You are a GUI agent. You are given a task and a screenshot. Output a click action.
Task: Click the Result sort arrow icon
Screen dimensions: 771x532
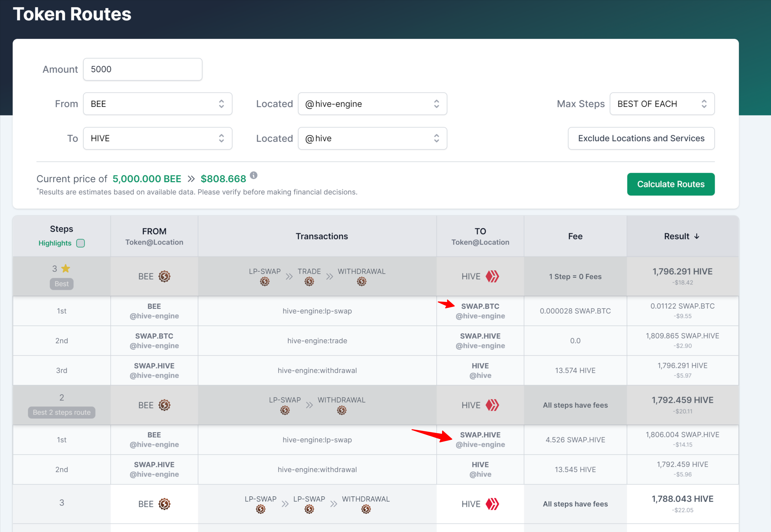(x=697, y=236)
